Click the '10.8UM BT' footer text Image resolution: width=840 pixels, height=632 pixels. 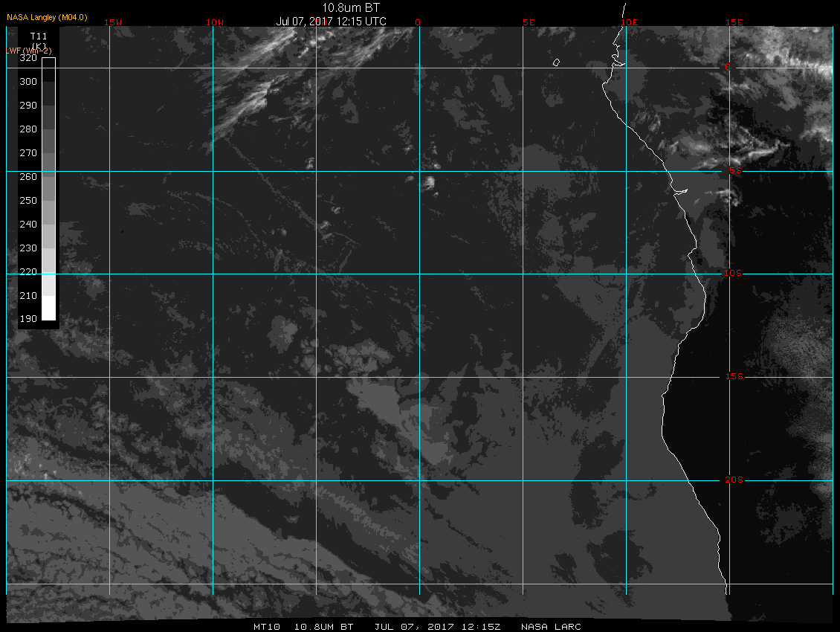323,627
